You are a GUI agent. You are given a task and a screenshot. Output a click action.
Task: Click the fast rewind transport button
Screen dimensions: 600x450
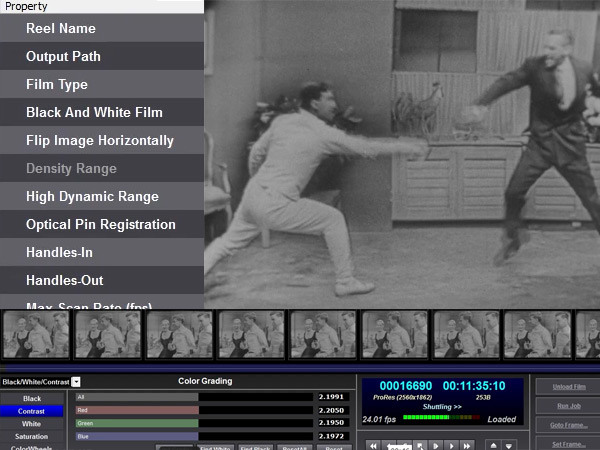pyautogui.click(x=373, y=446)
